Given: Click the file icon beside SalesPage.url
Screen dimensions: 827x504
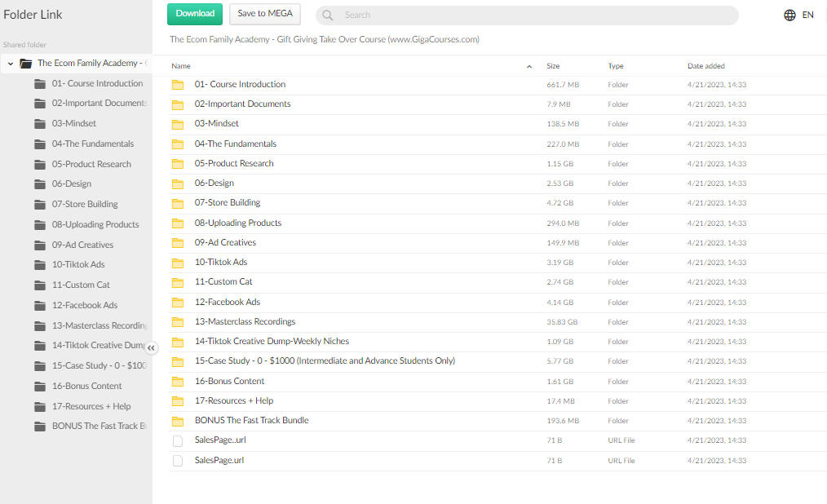Looking at the screenshot, I should point(178,461).
